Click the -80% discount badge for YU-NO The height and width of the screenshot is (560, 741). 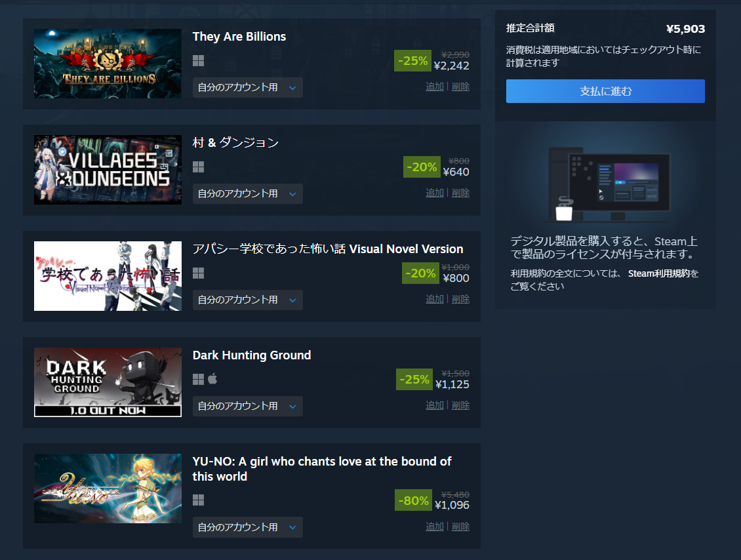[x=414, y=500]
